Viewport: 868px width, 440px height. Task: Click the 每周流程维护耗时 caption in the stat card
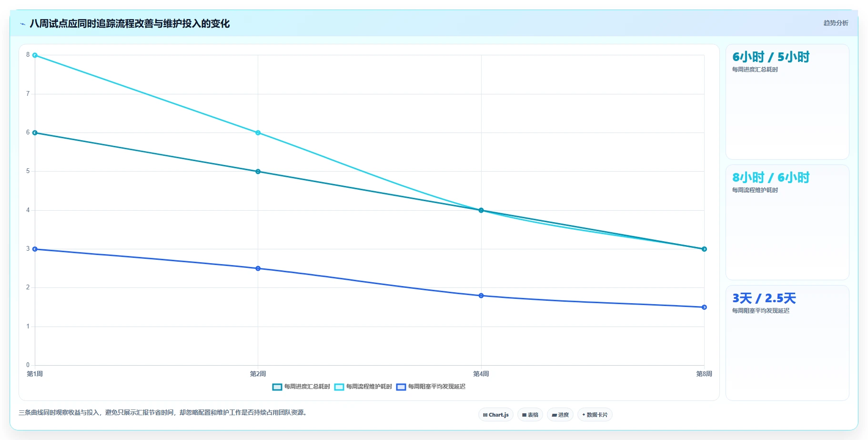click(x=755, y=190)
